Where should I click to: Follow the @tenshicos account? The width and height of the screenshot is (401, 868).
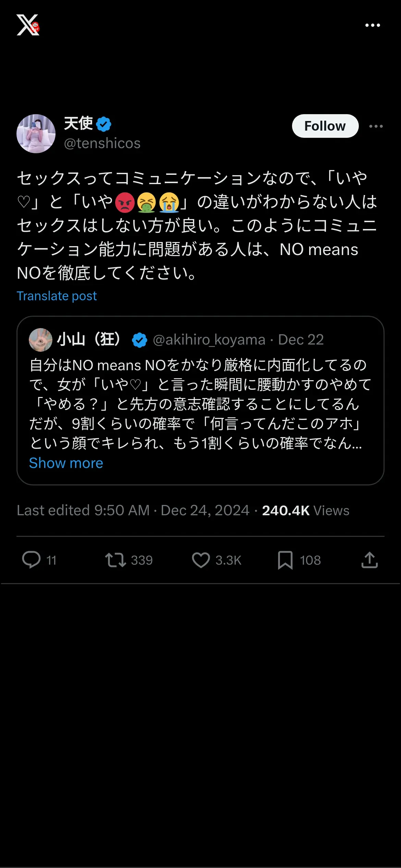click(325, 126)
